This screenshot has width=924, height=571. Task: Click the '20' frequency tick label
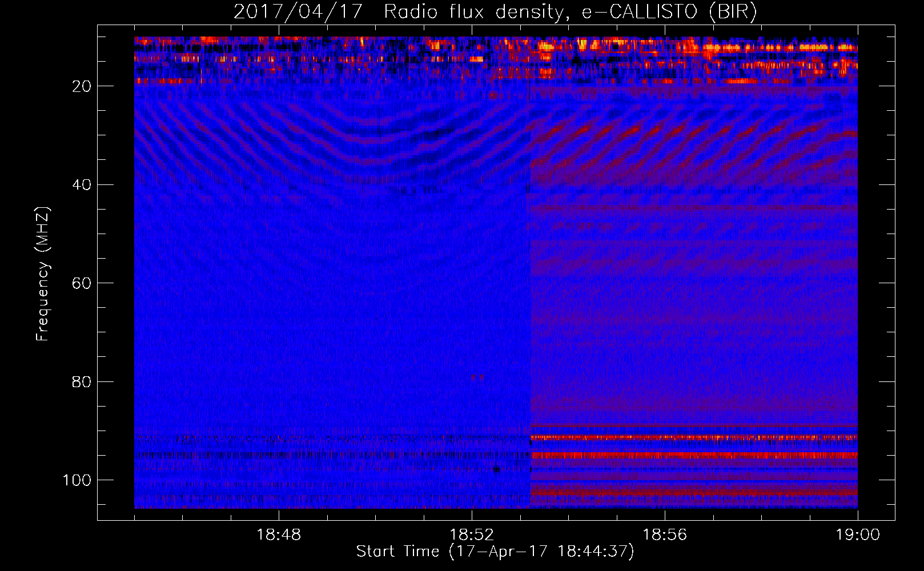click(x=82, y=86)
